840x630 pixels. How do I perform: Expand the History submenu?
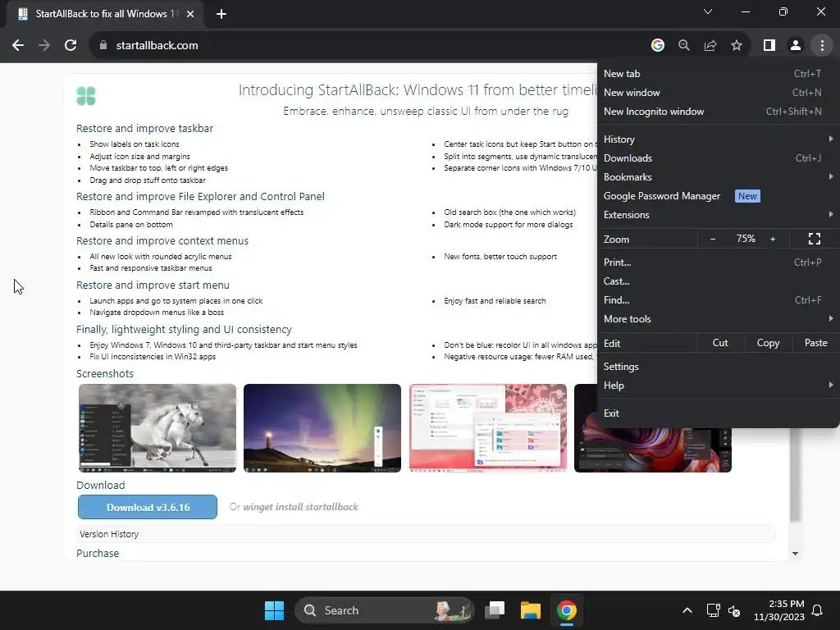718,139
